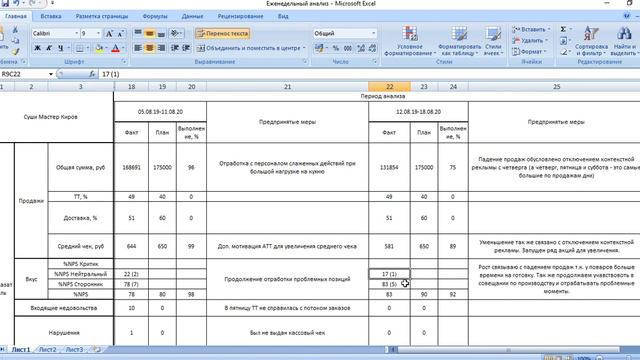Click the increase decimal icon
Screen dimensions: 640x360
361,48
